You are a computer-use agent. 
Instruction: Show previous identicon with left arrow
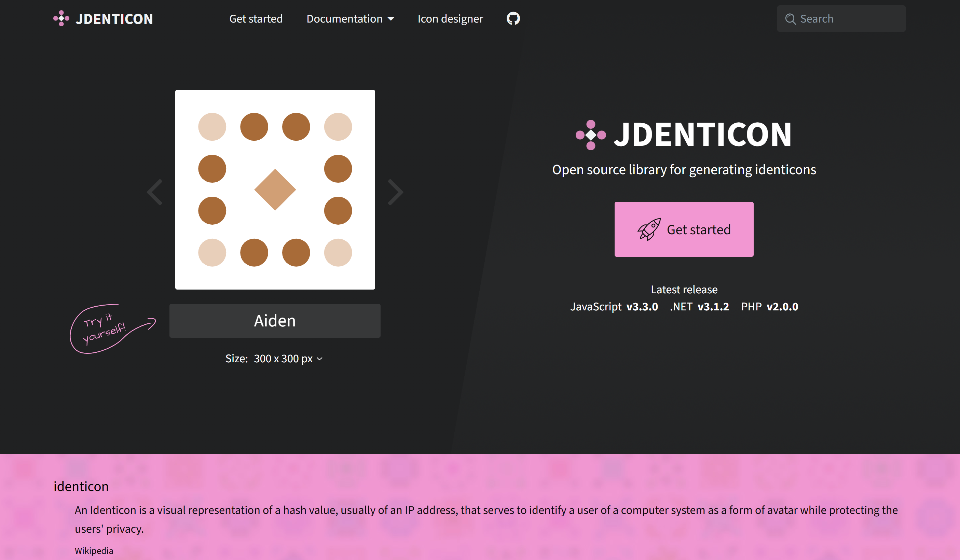[x=155, y=192]
